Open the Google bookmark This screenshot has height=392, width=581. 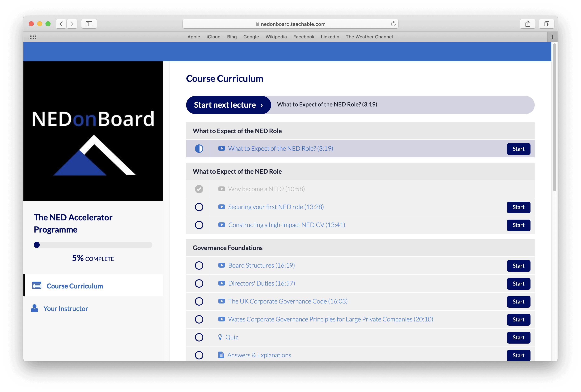[251, 37]
